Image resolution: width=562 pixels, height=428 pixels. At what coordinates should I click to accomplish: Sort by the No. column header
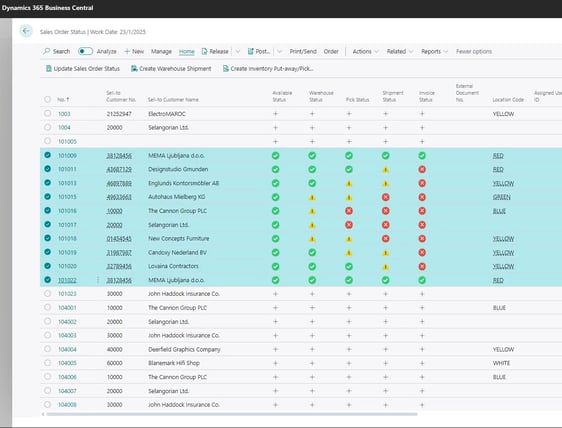[x=63, y=100]
